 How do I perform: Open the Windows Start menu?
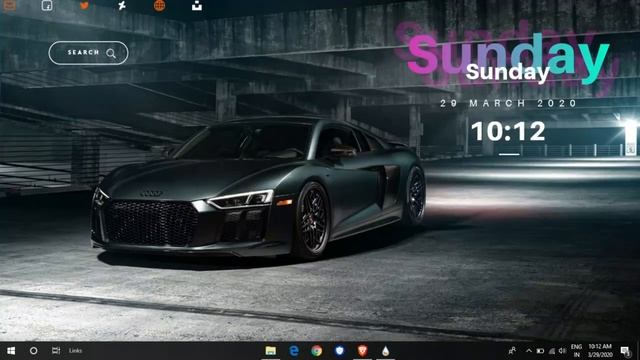11,351
